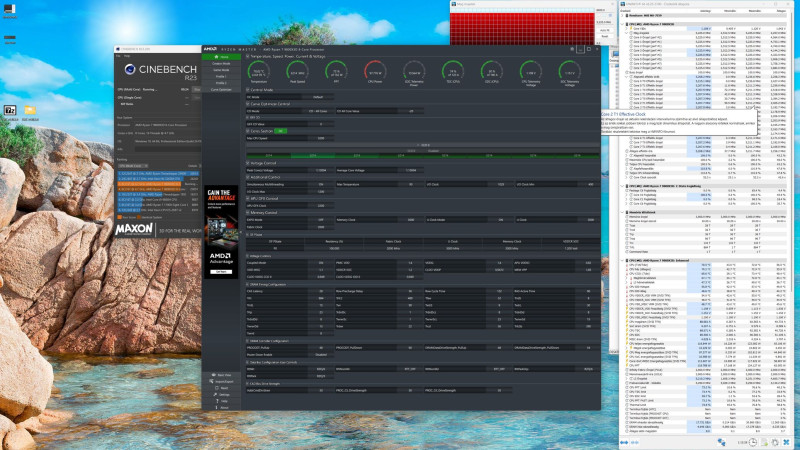Screen dimensions: 800x450
Task: Collapse the CCD 0 cores bar in Ryzen Master
Action: (x=422, y=145)
